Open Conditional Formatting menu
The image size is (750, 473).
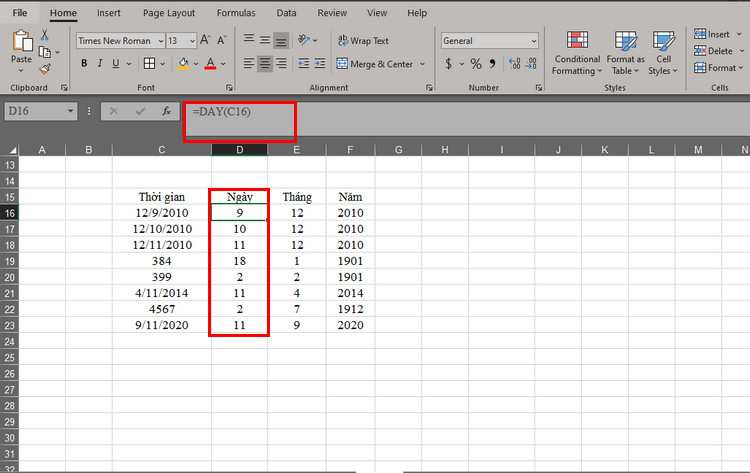click(577, 53)
